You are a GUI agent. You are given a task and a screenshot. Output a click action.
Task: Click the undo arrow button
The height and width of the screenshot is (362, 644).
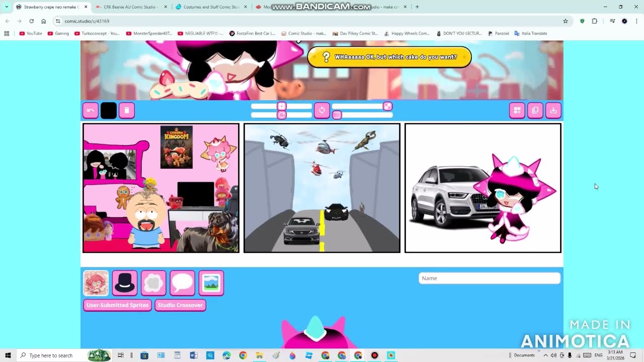point(91,111)
